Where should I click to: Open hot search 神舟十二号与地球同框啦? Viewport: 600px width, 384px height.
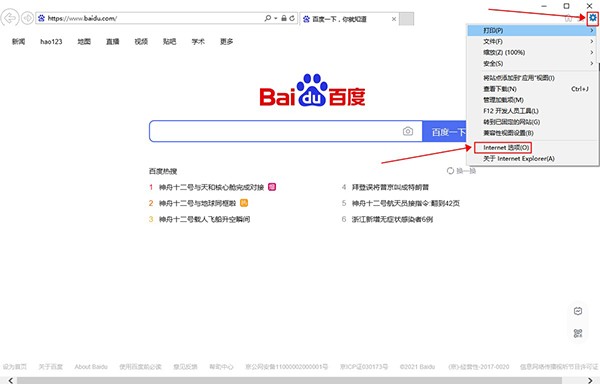[x=197, y=203]
